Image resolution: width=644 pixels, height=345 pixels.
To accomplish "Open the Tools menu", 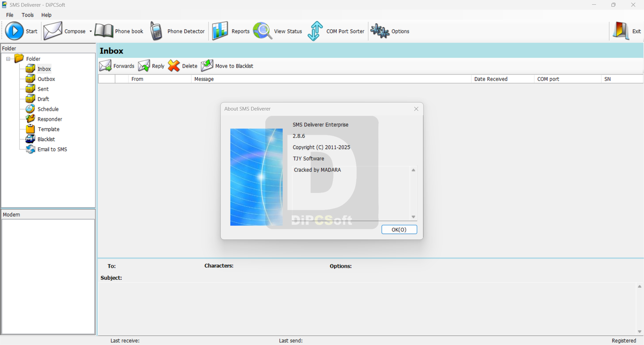I will pos(28,15).
